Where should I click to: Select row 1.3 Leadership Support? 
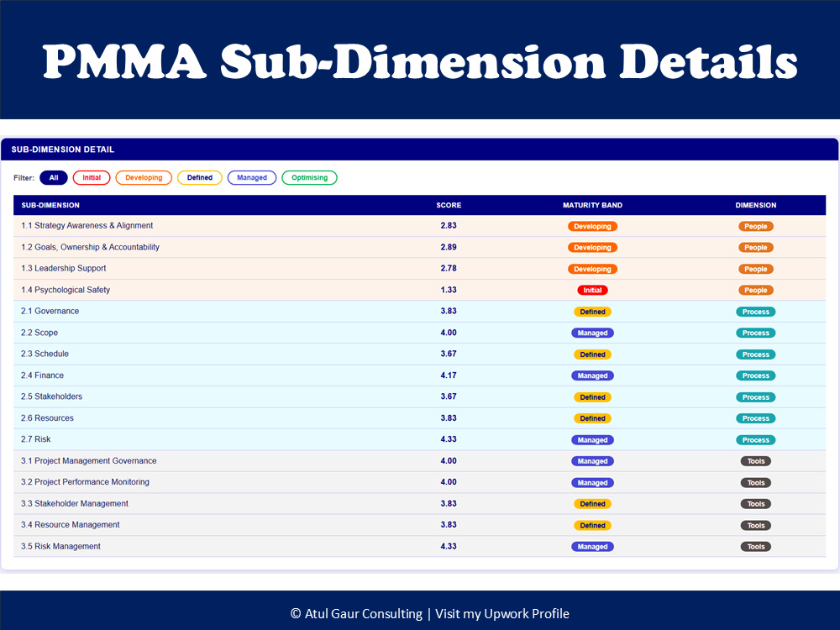[x=419, y=269]
